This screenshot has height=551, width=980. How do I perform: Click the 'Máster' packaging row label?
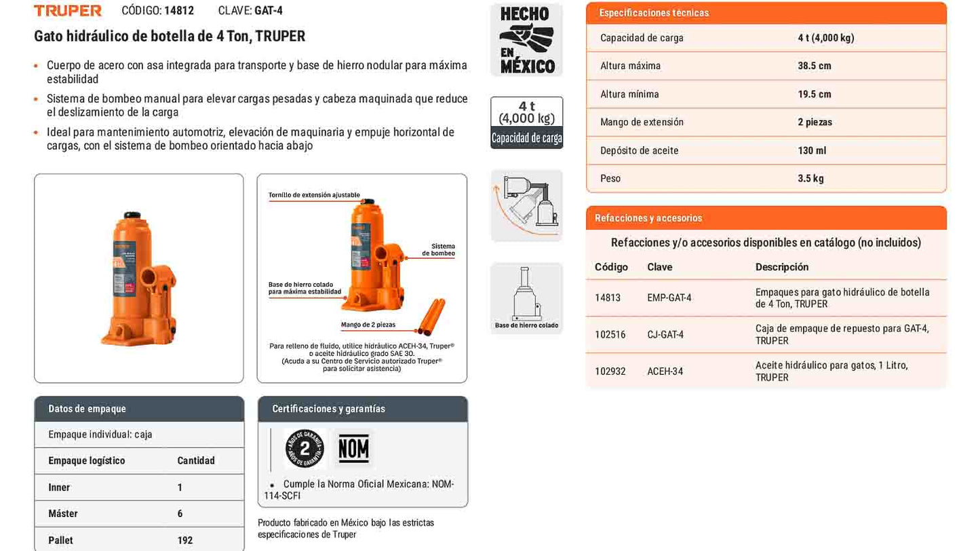pyautogui.click(x=63, y=514)
